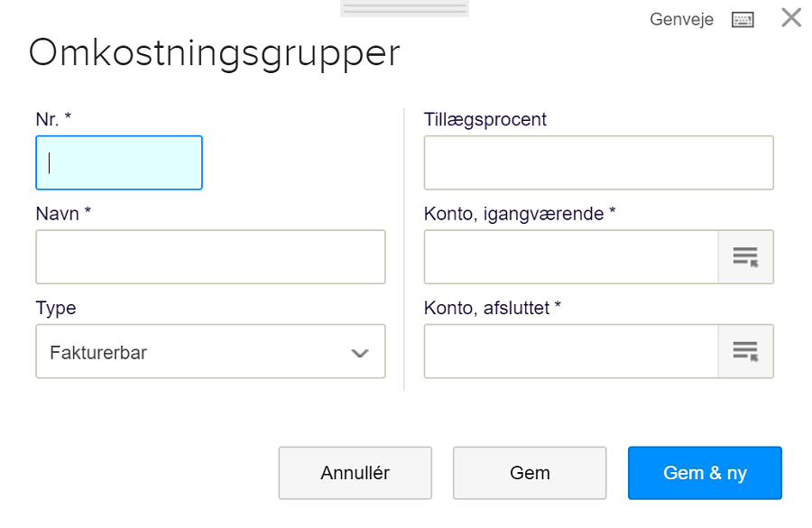Cancel with the Annullér button

click(355, 473)
